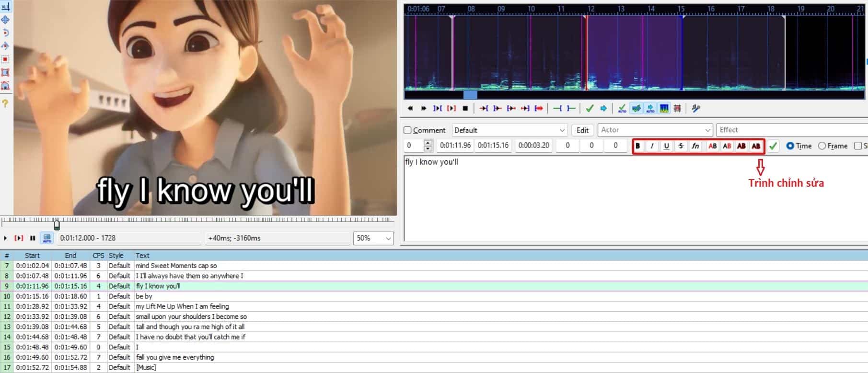The height and width of the screenshot is (373, 868).
Task: Play first 500 ms of selection
Action: pos(511,109)
